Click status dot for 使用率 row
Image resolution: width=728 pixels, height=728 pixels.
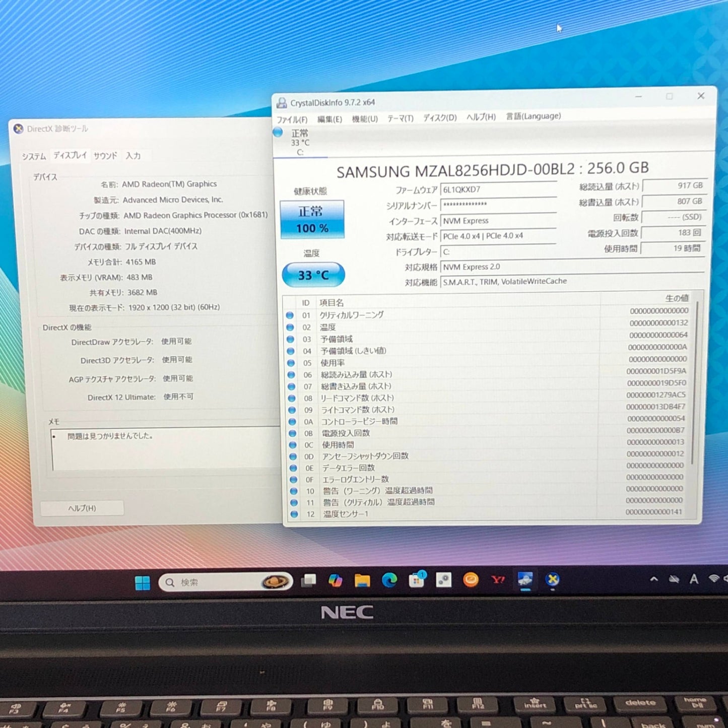tap(291, 363)
